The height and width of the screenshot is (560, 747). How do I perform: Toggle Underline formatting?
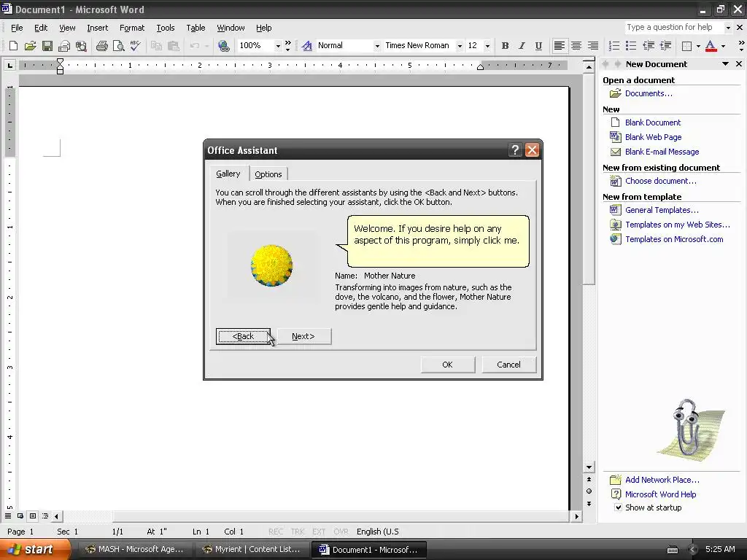(538, 46)
